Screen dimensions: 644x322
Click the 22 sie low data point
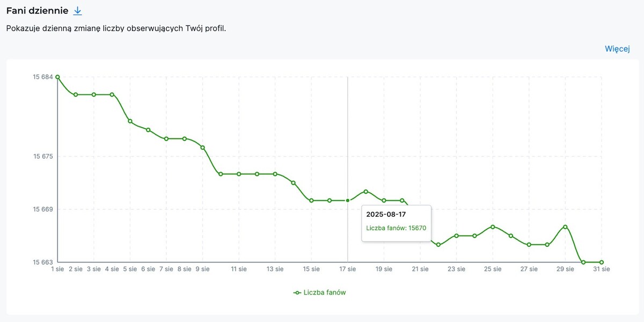click(438, 245)
